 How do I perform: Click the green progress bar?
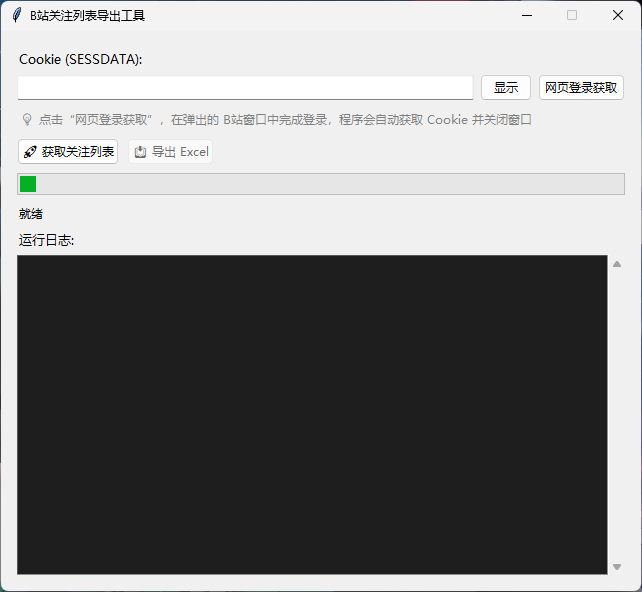(x=321, y=184)
